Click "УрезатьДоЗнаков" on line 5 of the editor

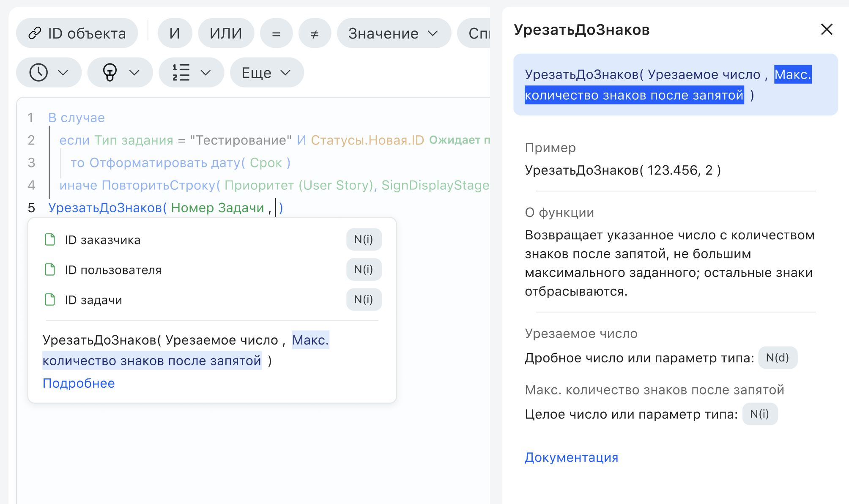(x=104, y=208)
